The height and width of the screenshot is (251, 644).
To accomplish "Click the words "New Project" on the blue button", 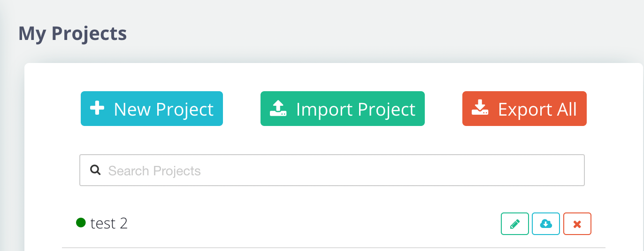I will [x=164, y=109].
